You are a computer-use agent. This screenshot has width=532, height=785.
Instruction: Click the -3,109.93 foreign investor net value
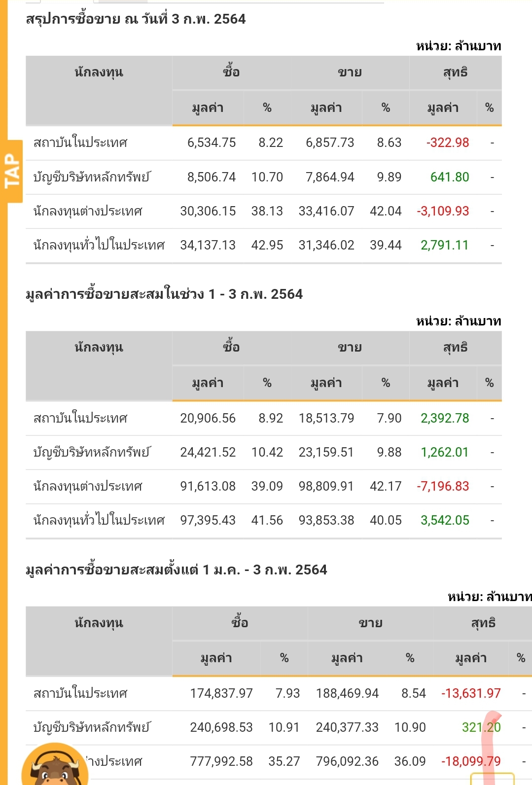point(443,211)
